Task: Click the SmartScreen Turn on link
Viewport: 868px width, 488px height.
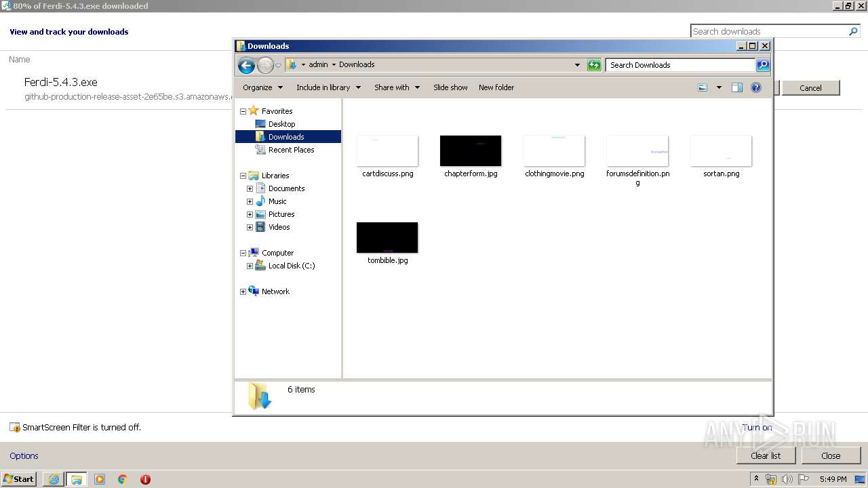Action: [x=757, y=427]
